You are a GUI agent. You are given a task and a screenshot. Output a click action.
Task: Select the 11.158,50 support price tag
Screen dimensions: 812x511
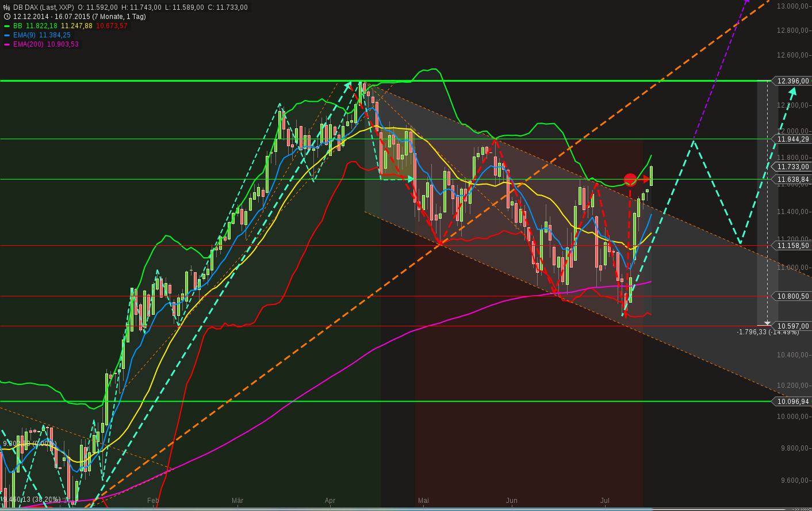click(792, 246)
